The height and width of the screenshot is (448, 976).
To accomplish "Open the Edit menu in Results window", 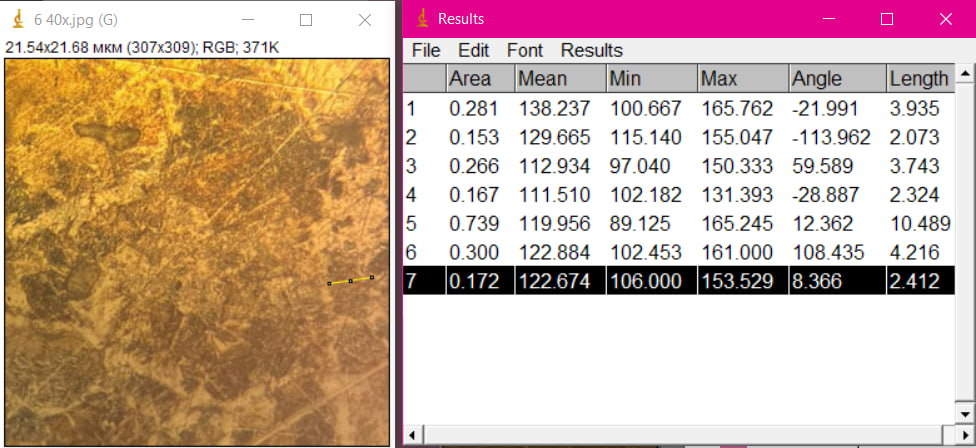I will (474, 50).
